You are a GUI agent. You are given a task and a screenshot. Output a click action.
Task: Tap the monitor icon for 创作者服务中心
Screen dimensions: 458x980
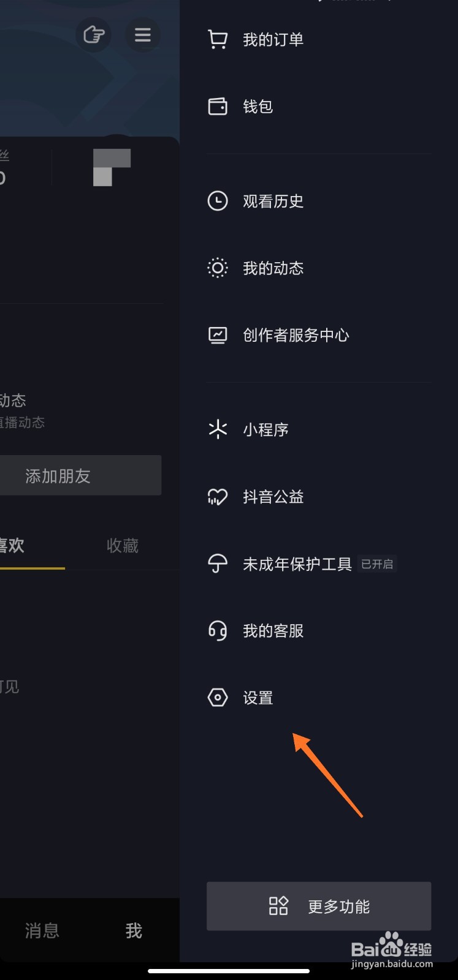(x=218, y=335)
